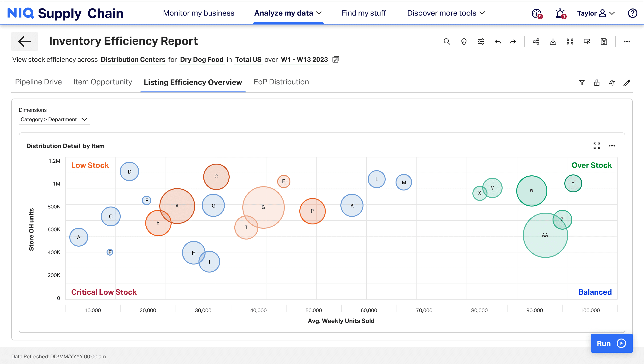
Task: Click the save disk icon
Action: (604, 41)
